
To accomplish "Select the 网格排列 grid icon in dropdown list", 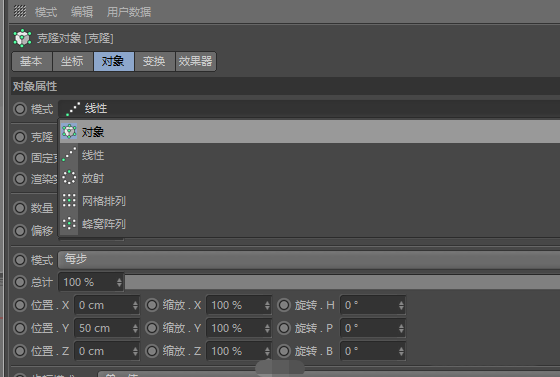I will [69, 200].
